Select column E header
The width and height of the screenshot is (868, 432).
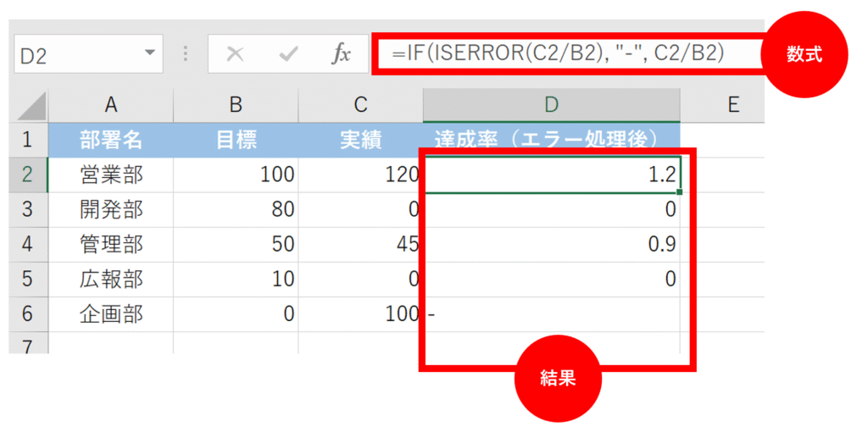pyautogui.click(x=733, y=105)
